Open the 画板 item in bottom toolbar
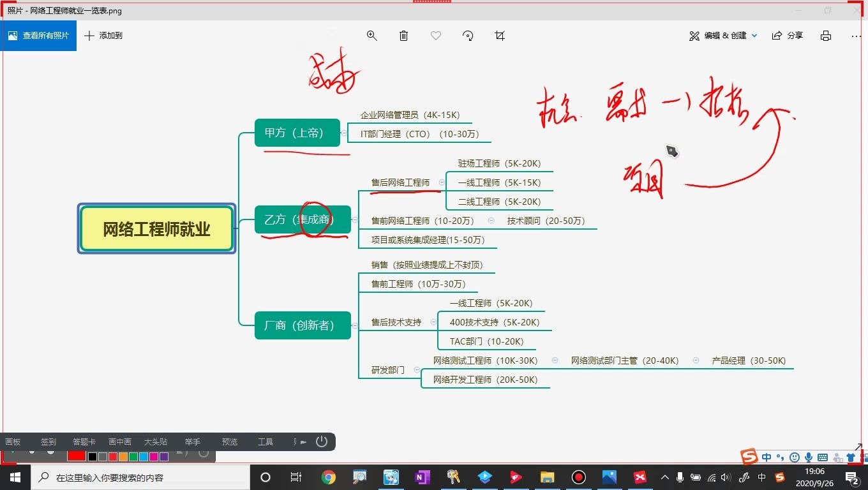868x490 pixels. (x=13, y=442)
